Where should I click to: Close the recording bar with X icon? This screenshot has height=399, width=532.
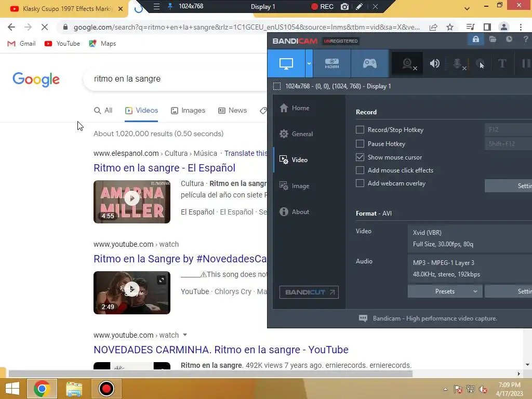click(375, 6)
